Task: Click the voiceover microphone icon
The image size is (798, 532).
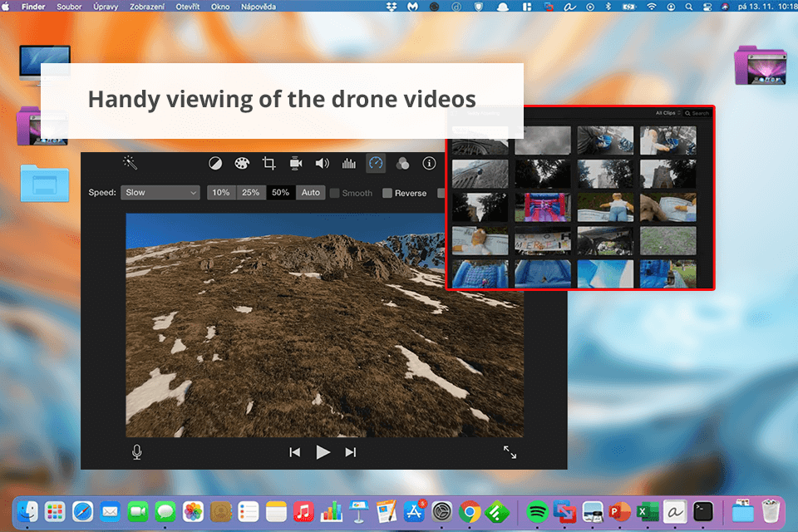Action: point(137,452)
